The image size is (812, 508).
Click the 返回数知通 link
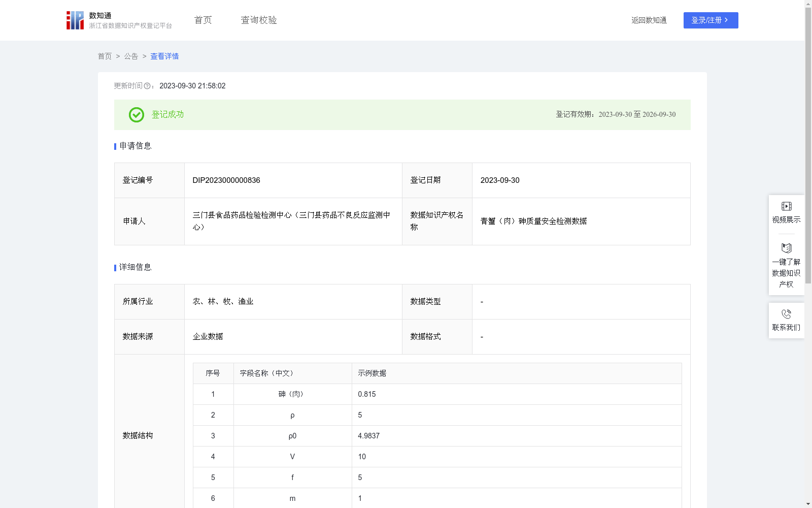pos(649,20)
